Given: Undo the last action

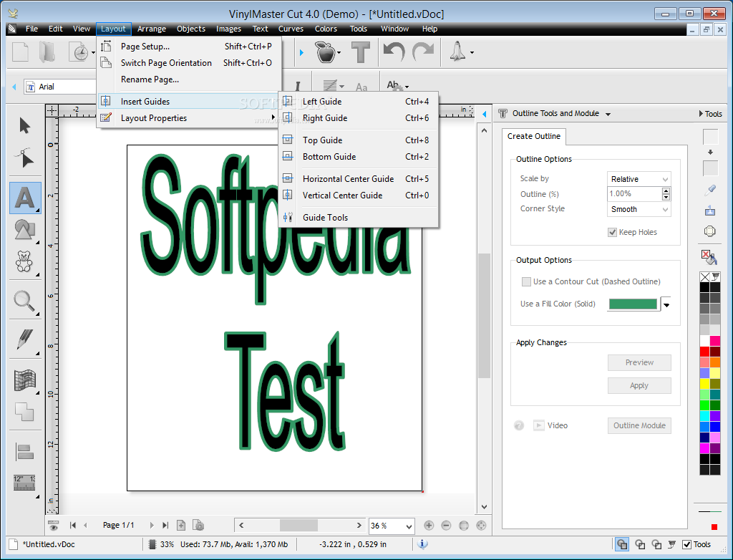Looking at the screenshot, I should pos(394,52).
